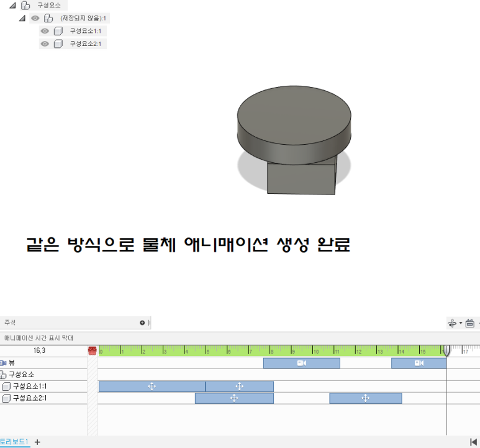Collapse the 구성요소 root node in browser
480x448 pixels.
pyautogui.click(x=12, y=5)
